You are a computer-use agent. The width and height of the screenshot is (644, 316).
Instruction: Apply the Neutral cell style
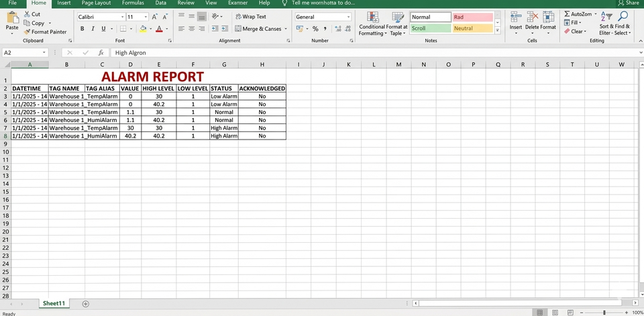point(473,28)
